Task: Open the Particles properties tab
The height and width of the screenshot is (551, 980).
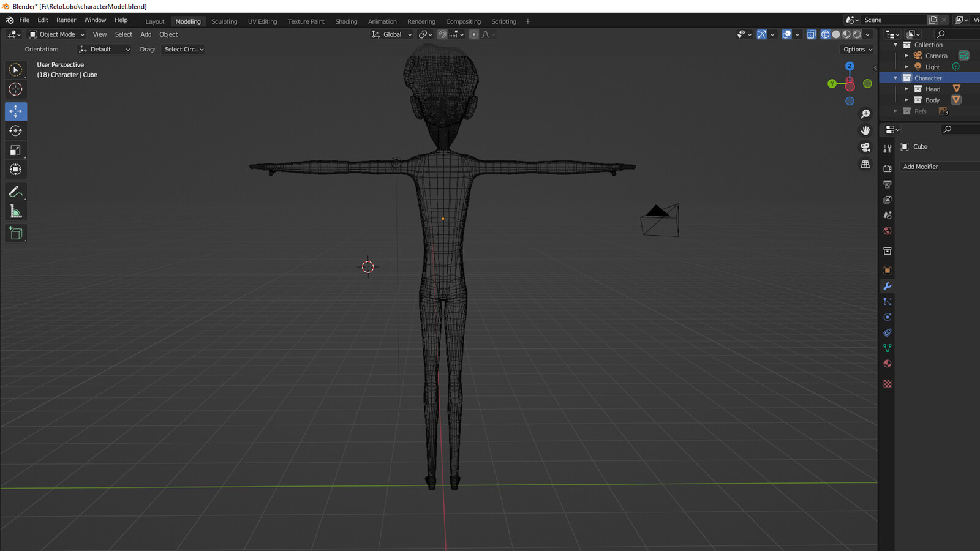Action: [x=888, y=302]
